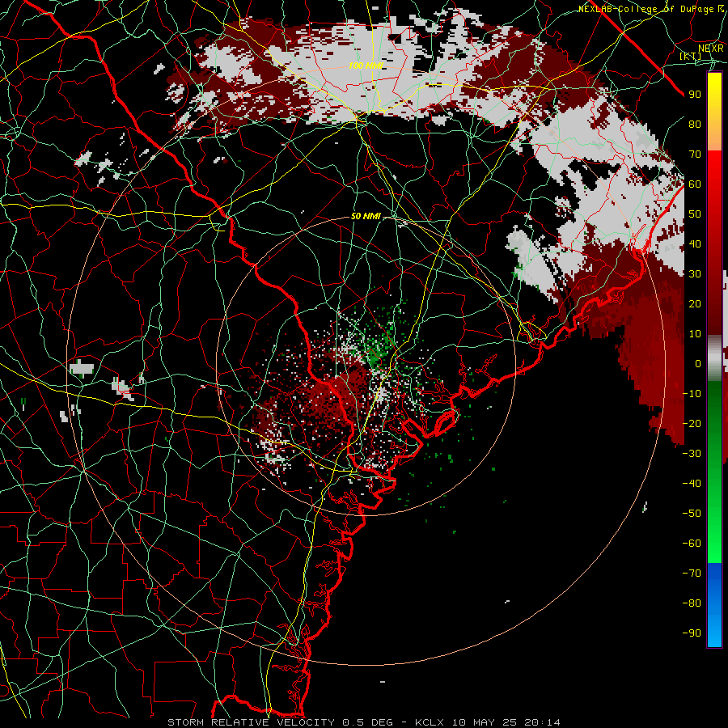The height and width of the screenshot is (728, 728).
Task: Click the -20 value on velocity scale
Action: (692, 423)
